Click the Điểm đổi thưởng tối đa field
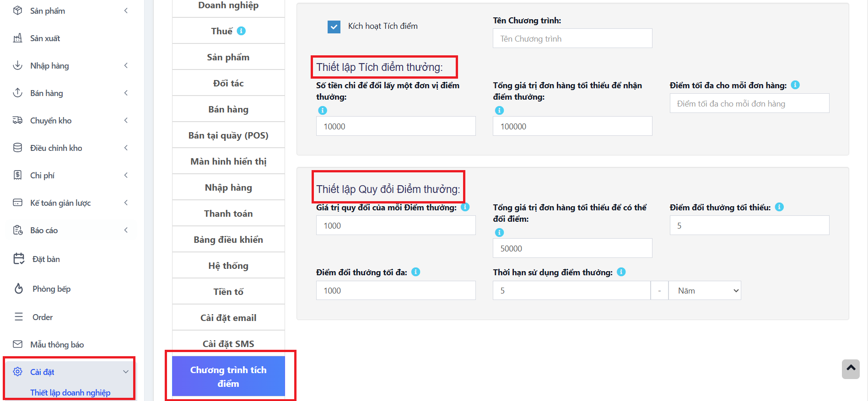Viewport: 868px width, 401px height. click(396, 290)
